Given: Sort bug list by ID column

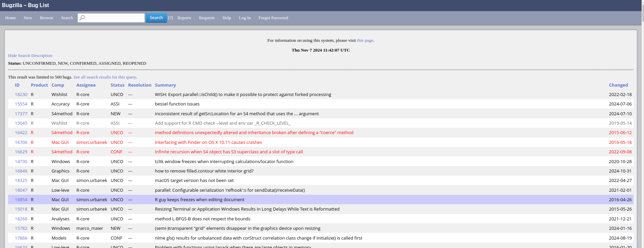Looking at the screenshot, I should tap(17, 85).
